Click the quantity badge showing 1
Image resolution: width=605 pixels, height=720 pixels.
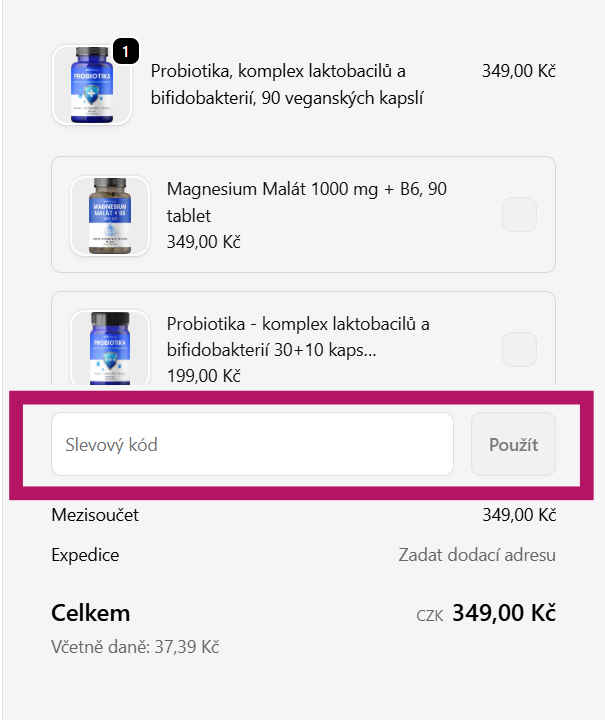click(126, 49)
